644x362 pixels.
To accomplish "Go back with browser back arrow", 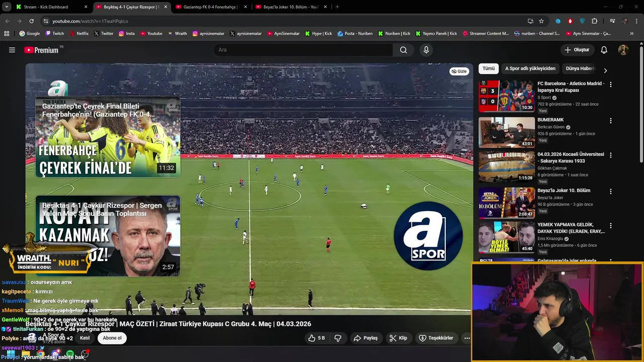I will pyautogui.click(x=8, y=21).
